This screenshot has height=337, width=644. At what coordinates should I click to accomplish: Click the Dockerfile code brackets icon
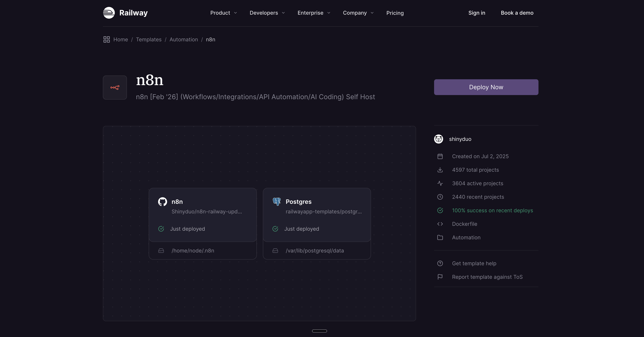click(x=440, y=224)
